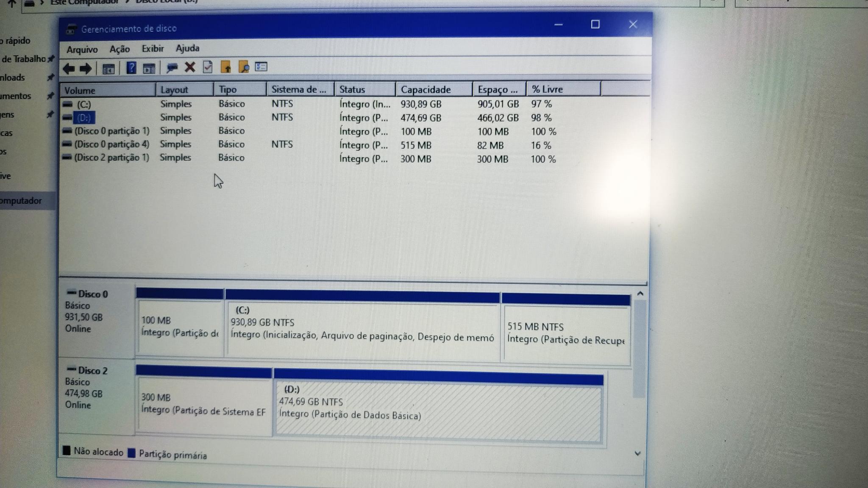Open Help with the blue question-mark icon

[x=131, y=68]
